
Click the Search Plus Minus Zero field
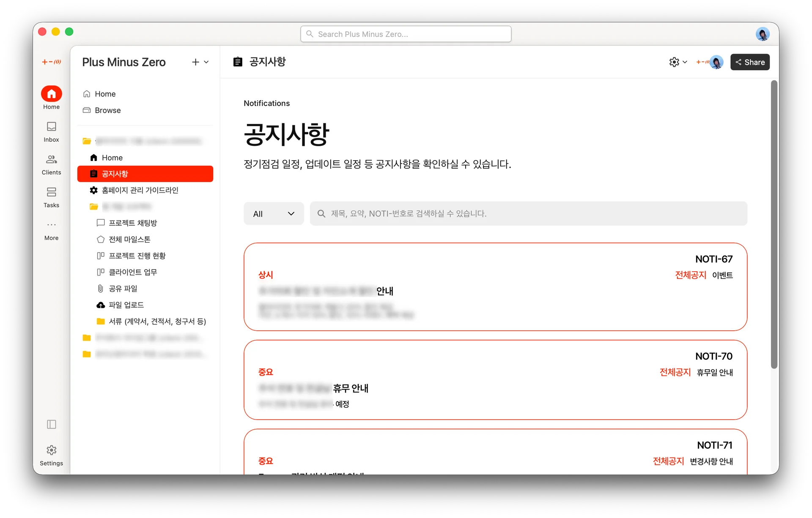[x=406, y=34]
